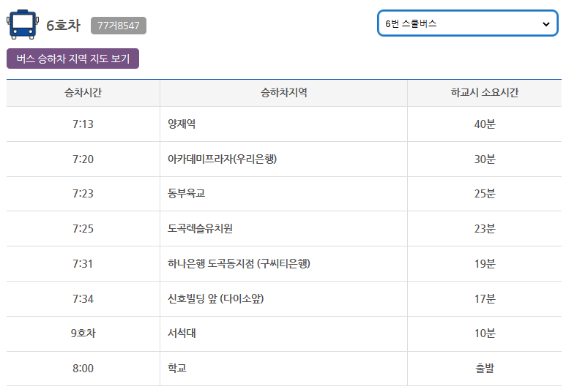This screenshot has height=392, width=566.
Task: Select the 7:20 boarding time cell
Action: click(x=83, y=159)
